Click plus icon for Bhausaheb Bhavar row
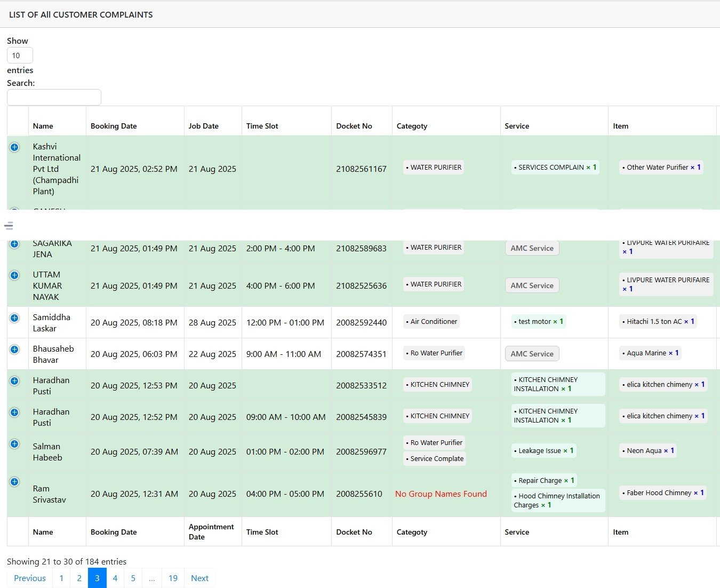The width and height of the screenshot is (720, 588). click(14, 349)
